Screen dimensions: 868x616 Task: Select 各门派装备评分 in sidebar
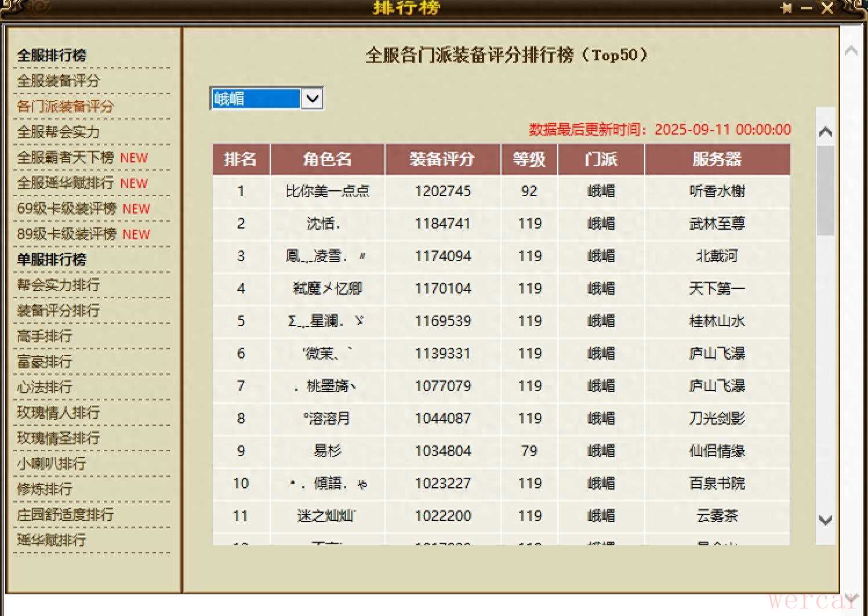(x=66, y=106)
